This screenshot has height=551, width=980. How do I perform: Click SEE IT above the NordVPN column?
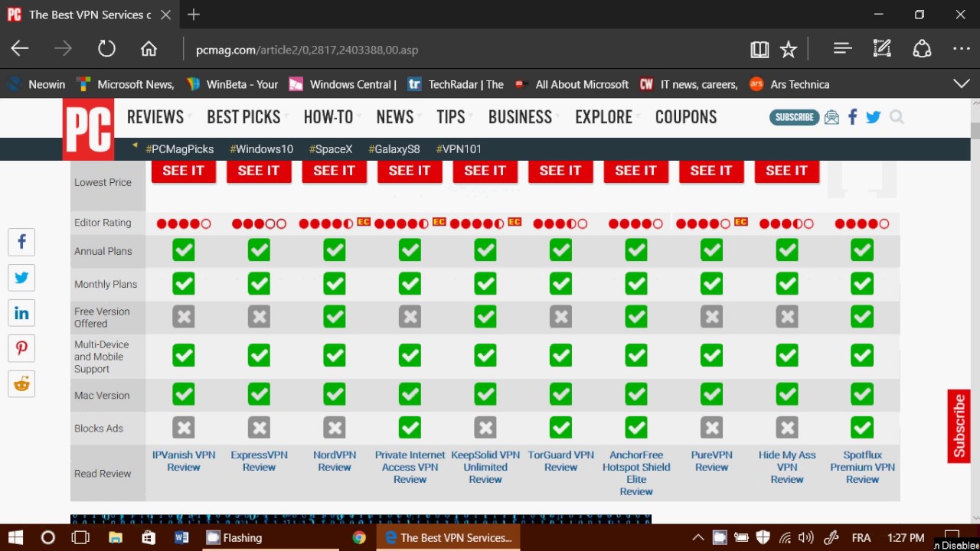click(x=334, y=171)
